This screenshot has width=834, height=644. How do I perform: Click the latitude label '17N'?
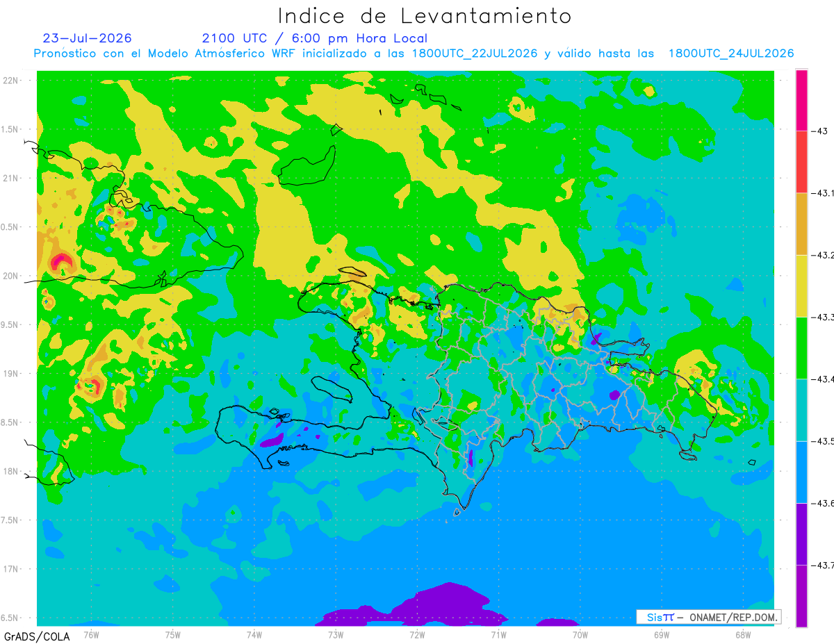click(12, 569)
